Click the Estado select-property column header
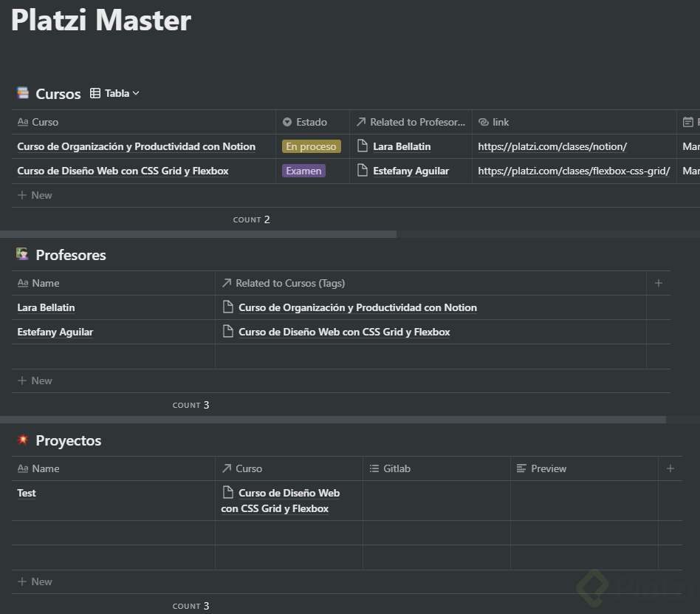The height and width of the screenshot is (614, 700). 312,122
